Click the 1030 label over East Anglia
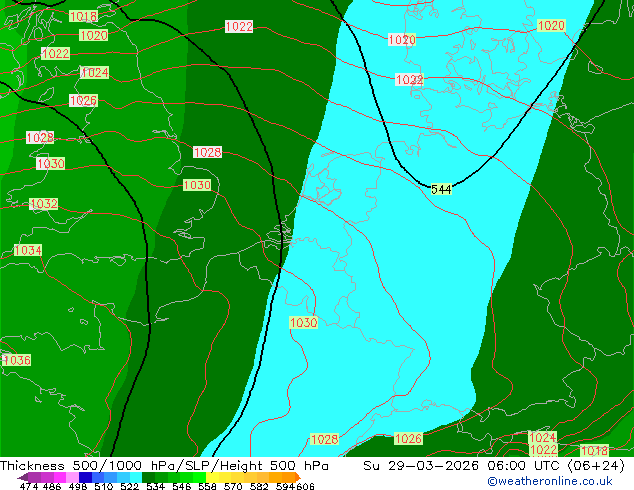634x490 pixels. [197, 185]
